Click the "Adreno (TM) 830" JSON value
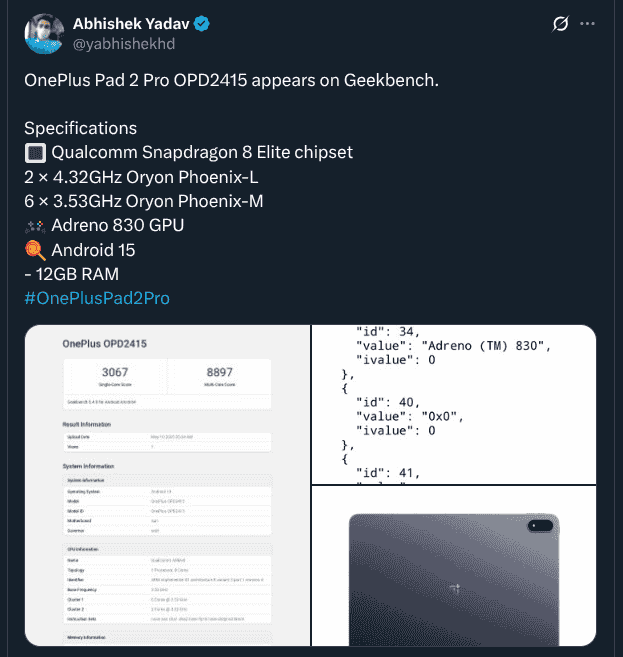Image resolution: width=623 pixels, height=657 pixels. (x=486, y=346)
